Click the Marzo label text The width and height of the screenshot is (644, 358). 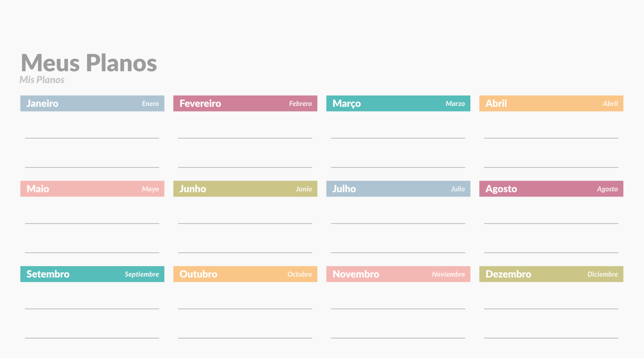tap(455, 103)
